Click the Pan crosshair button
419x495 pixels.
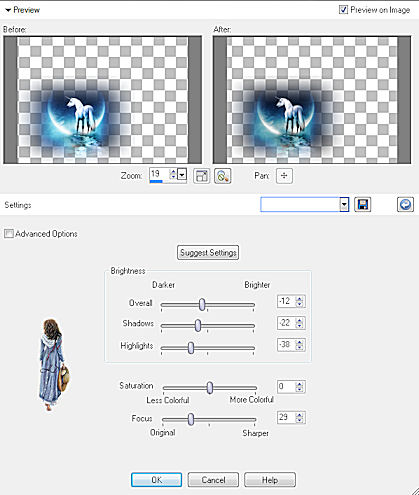(x=284, y=176)
